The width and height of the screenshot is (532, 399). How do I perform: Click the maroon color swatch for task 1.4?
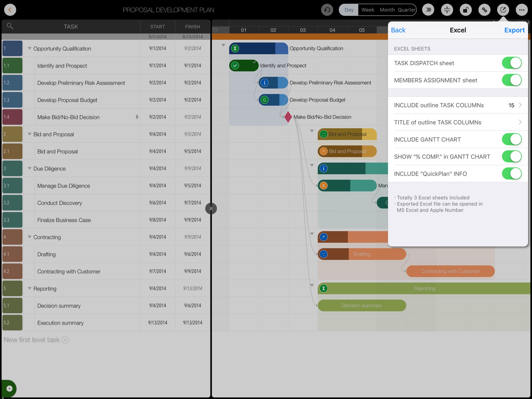click(x=12, y=117)
